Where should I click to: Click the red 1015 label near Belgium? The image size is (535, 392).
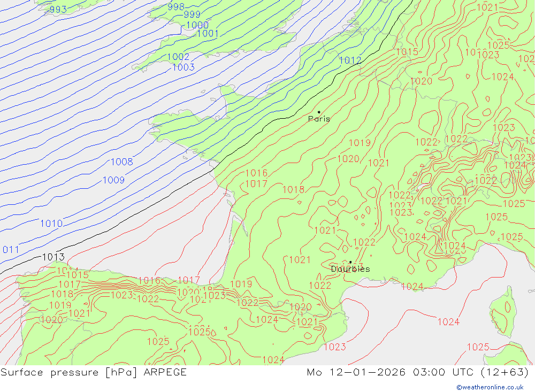407,52
